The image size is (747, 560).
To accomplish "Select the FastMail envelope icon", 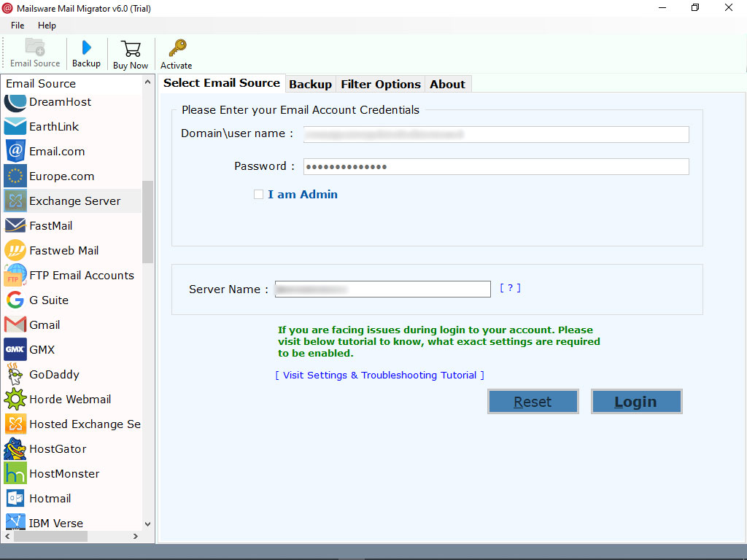I will click(x=15, y=226).
